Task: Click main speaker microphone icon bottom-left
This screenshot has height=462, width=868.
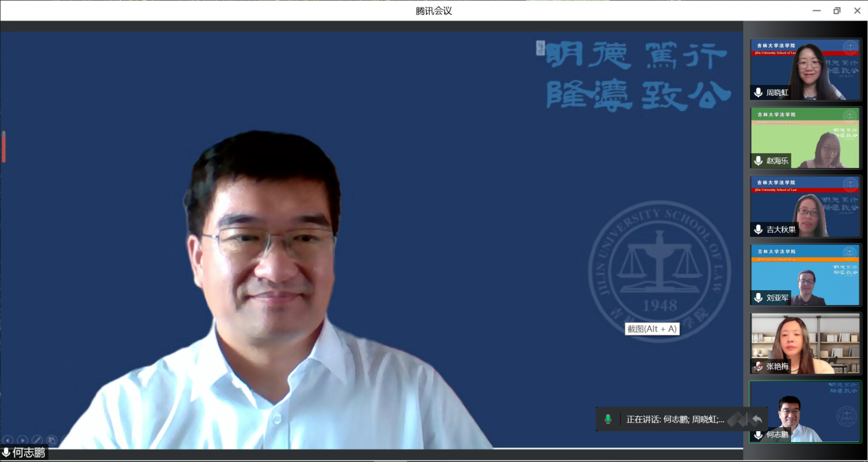Action: click(x=6, y=452)
